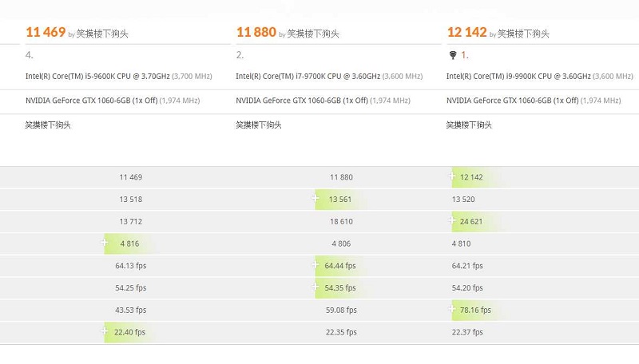Open the 11 469 score result

(46, 32)
